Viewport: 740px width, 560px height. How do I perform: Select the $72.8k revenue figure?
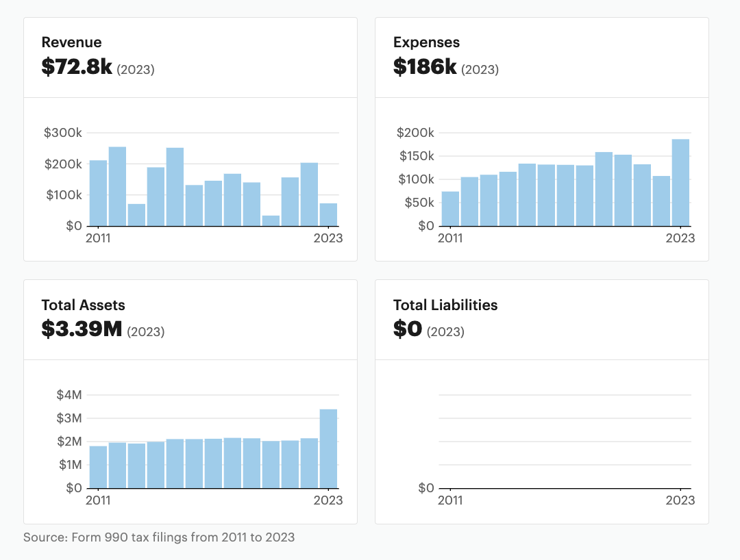(77, 66)
